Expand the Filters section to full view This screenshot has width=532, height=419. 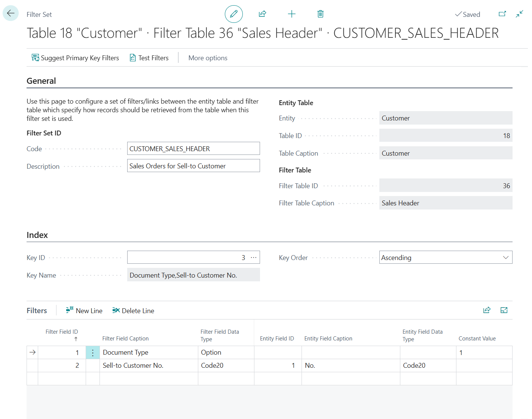coord(504,310)
